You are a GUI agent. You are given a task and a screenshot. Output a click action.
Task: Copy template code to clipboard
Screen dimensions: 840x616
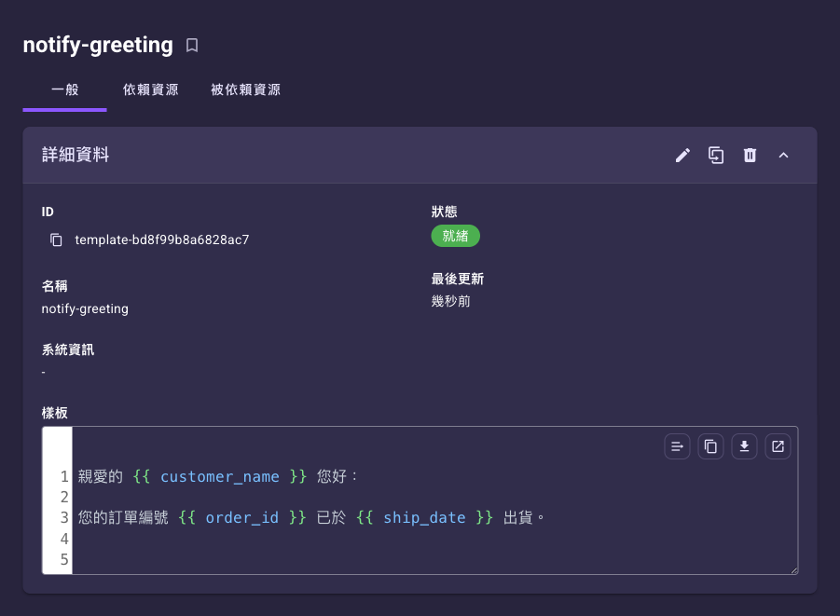coord(711,446)
